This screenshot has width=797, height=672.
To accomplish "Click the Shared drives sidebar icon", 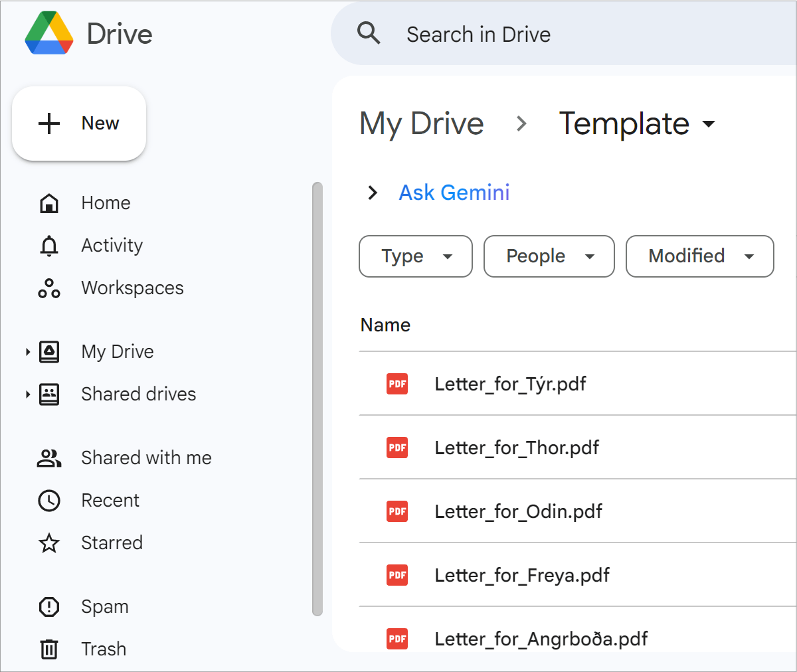I will (49, 394).
